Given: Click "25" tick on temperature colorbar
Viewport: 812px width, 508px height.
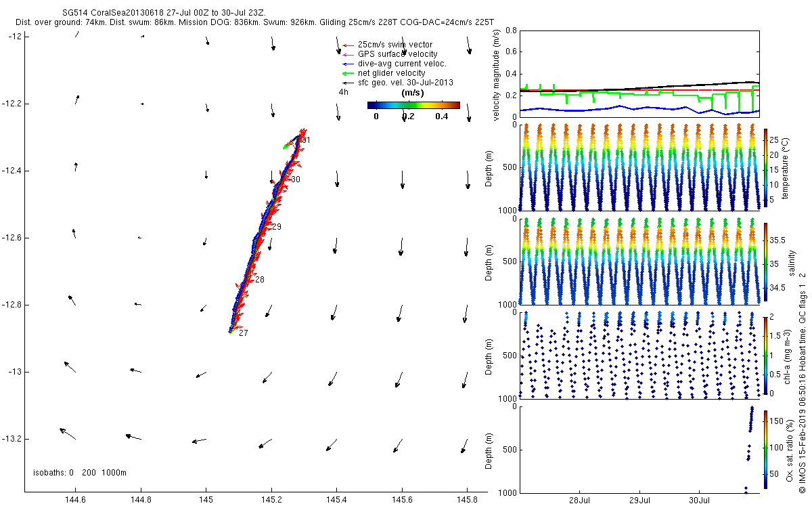Looking at the screenshot, I should pos(774,139).
